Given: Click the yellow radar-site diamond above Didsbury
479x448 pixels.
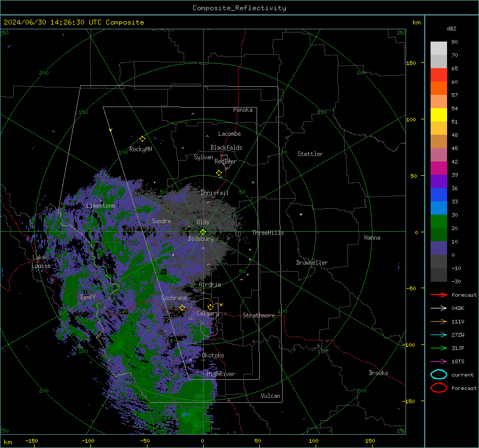Looking at the screenshot, I should 203,232.
